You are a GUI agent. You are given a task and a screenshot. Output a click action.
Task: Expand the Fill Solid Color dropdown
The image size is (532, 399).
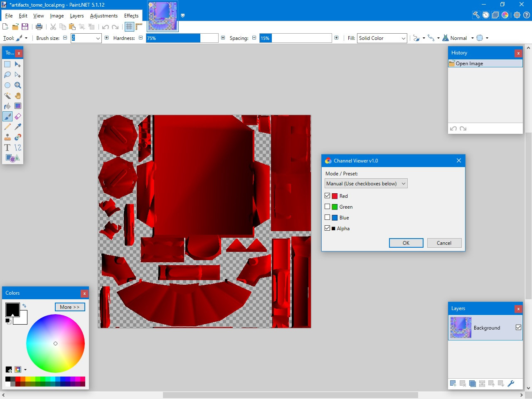[382, 38]
